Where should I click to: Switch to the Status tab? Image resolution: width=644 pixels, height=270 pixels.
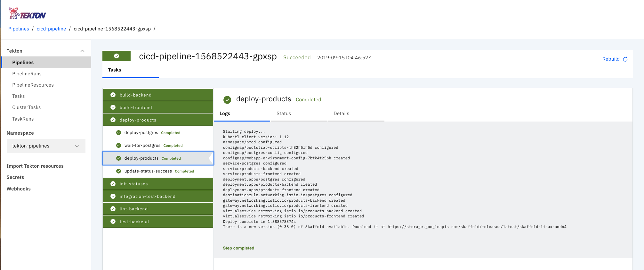299,114
